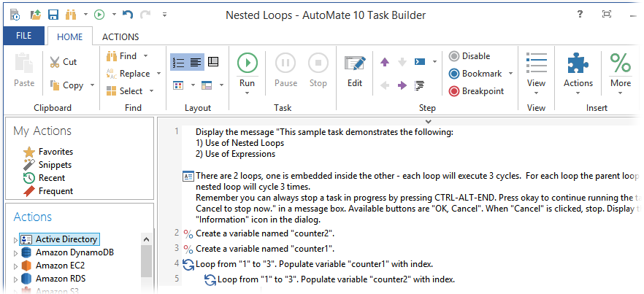Switch to the ACTIONS tab
The image size is (644, 294).
tap(120, 36)
